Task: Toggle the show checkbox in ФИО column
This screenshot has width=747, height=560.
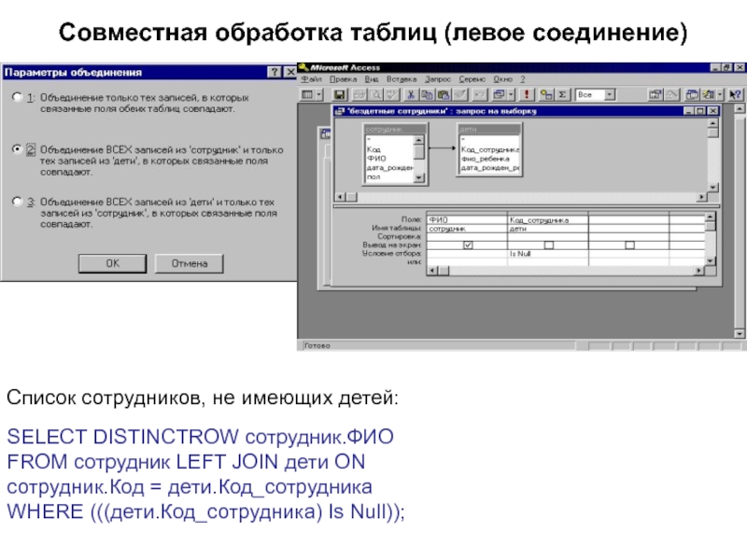Action: (x=467, y=245)
